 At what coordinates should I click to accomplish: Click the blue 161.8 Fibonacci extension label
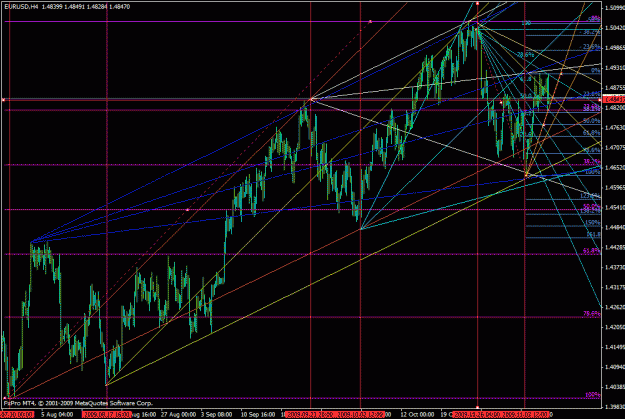pos(593,235)
